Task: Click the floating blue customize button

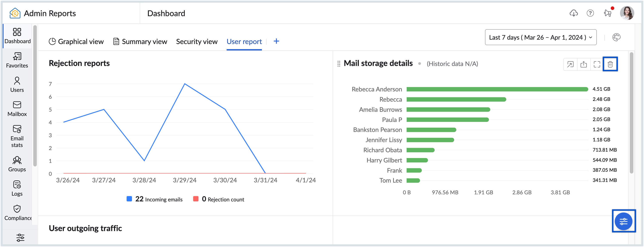Action: pyautogui.click(x=624, y=221)
